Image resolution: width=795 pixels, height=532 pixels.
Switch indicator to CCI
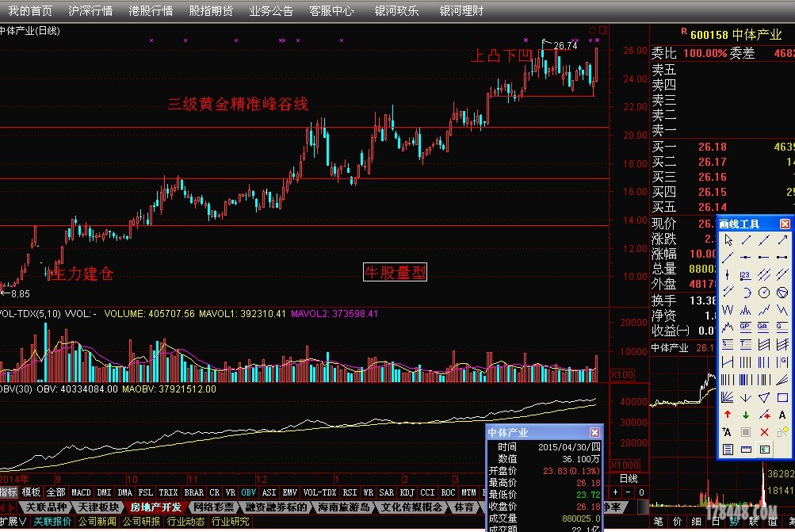(x=427, y=492)
